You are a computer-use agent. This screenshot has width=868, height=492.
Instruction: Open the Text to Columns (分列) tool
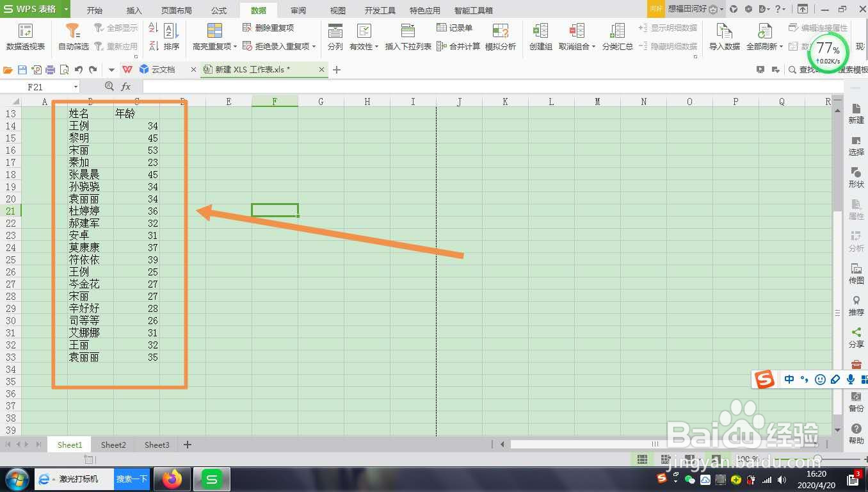pyautogui.click(x=335, y=37)
